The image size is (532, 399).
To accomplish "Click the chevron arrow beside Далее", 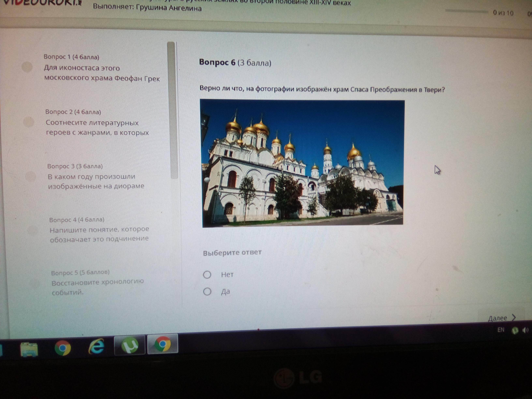I will click(x=514, y=318).
